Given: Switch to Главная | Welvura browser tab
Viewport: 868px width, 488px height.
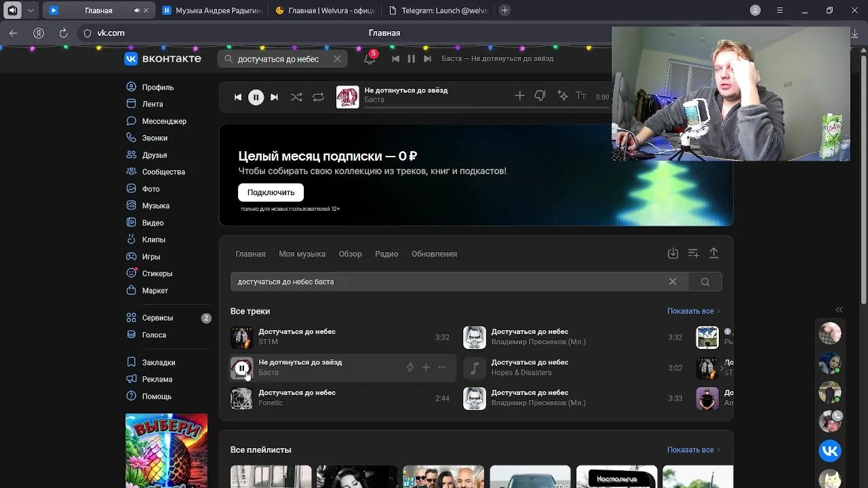Looking at the screenshot, I should [326, 10].
